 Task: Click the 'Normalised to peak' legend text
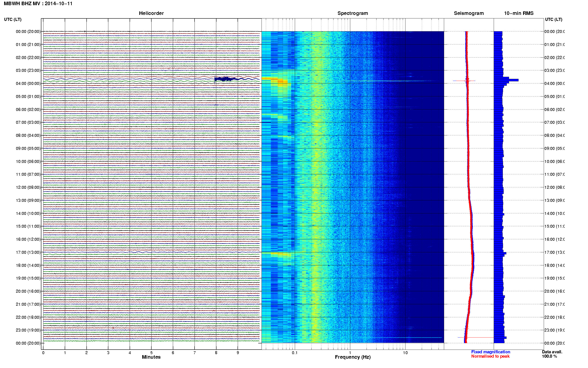490,356
